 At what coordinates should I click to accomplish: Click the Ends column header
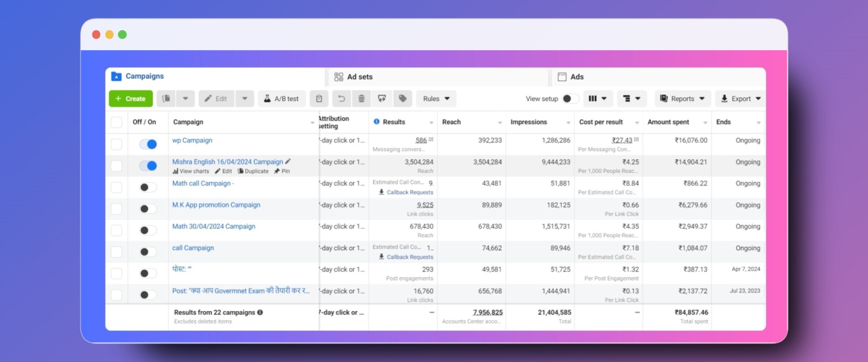pyautogui.click(x=723, y=122)
